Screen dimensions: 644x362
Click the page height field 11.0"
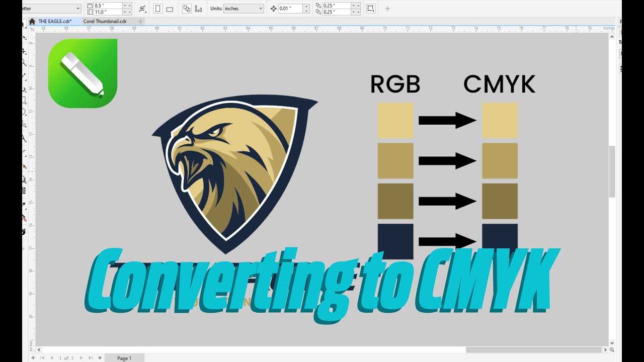(x=109, y=12)
